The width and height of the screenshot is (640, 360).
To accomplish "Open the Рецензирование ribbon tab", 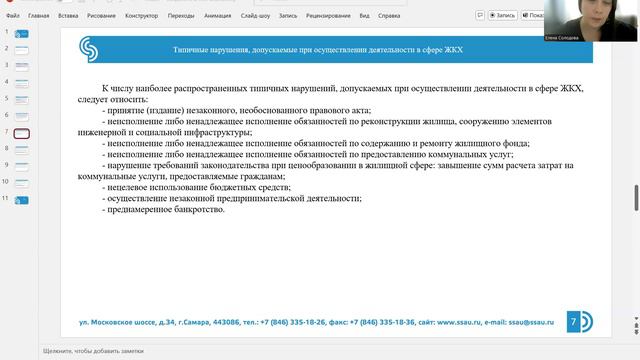I will pos(328,16).
